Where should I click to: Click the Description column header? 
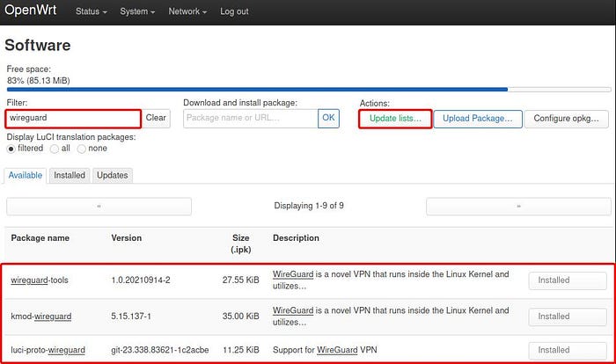[x=296, y=238]
